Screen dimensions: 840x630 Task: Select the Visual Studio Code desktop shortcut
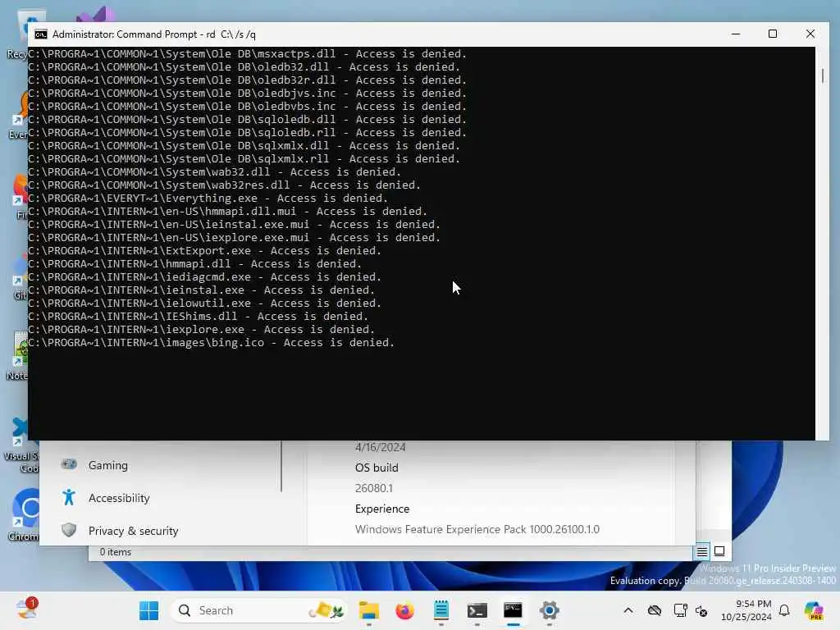pos(21,445)
